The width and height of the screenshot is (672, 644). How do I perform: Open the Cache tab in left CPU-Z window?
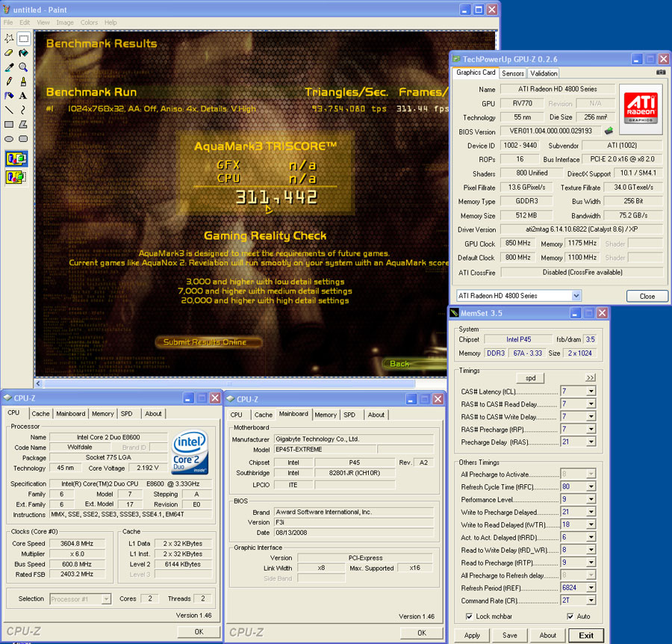point(41,414)
